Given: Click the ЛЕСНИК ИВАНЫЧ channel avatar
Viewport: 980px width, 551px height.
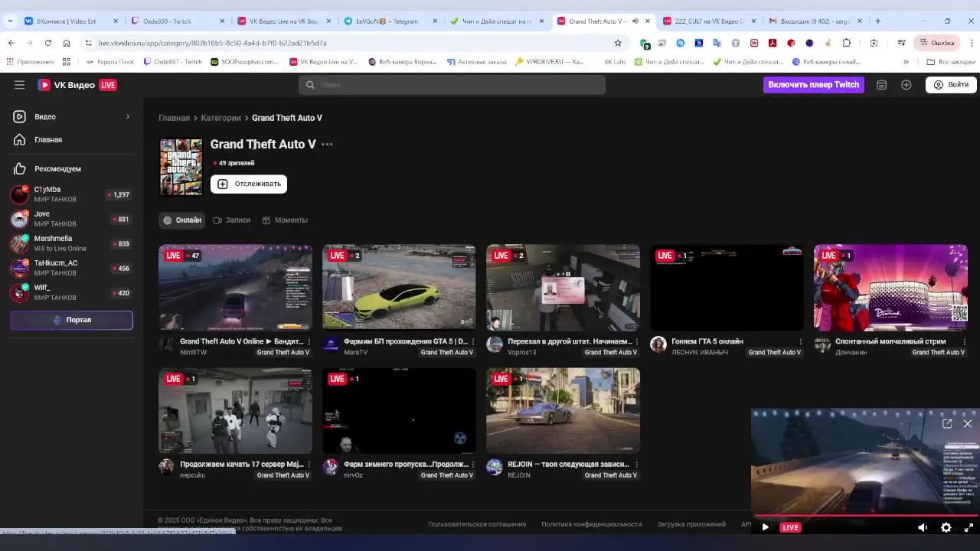Looking at the screenshot, I should [x=658, y=344].
